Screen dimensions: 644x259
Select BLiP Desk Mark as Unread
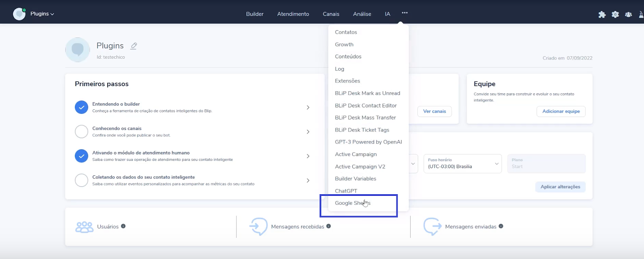click(x=368, y=93)
